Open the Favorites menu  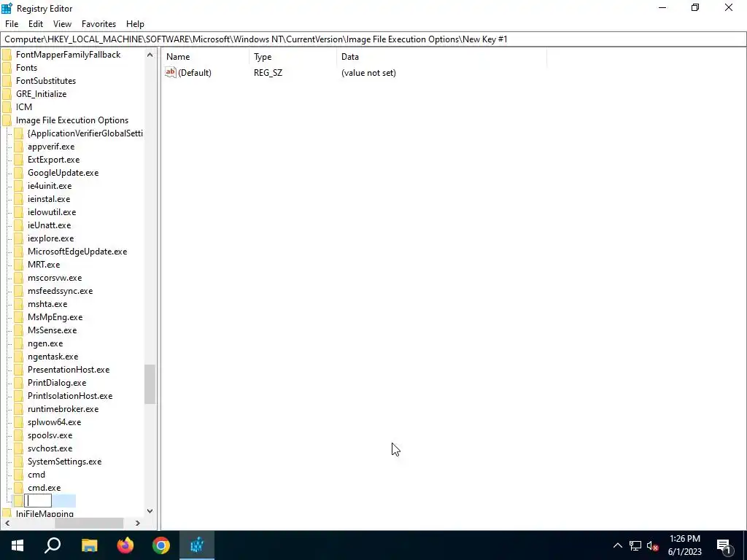98,24
